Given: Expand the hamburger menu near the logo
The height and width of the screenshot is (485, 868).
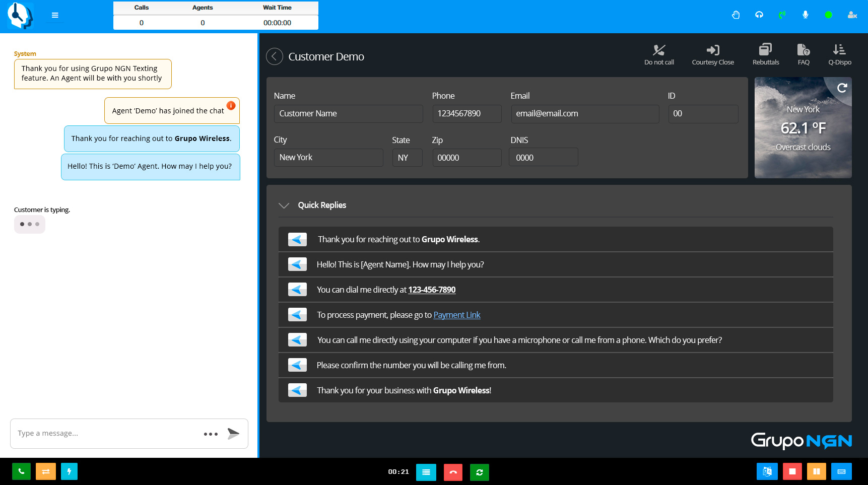Looking at the screenshot, I should 54,15.
